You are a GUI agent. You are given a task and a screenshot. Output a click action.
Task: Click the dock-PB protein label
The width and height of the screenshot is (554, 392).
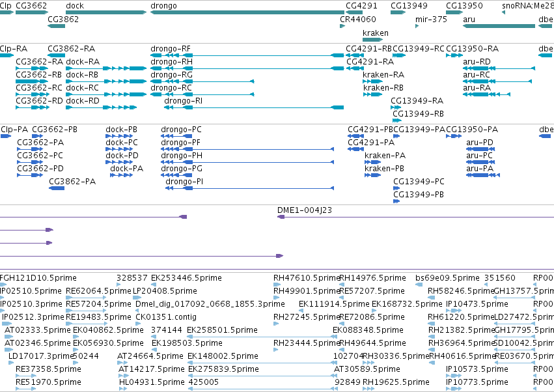(121, 130)
